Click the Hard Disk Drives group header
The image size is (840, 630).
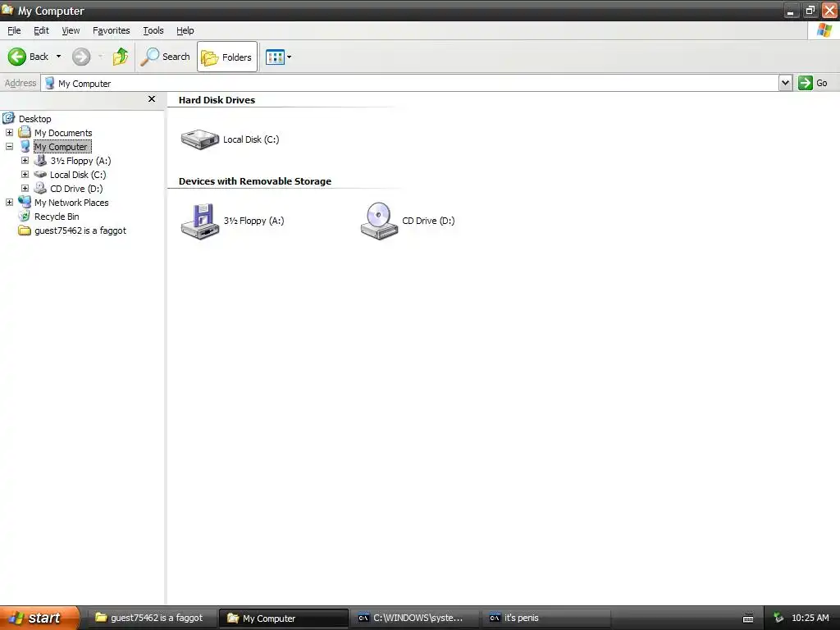coord(217,100)
